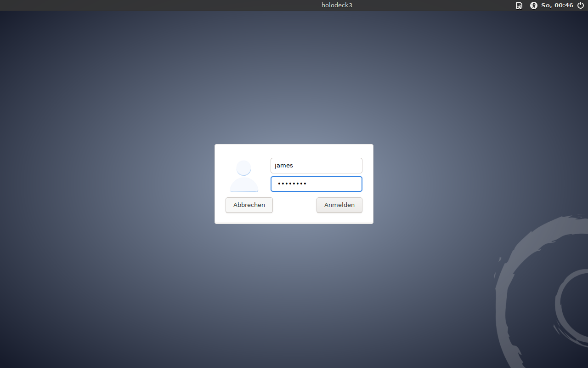Expand accessibility options in top panel

pyautogui.click(x=533, y=6)
